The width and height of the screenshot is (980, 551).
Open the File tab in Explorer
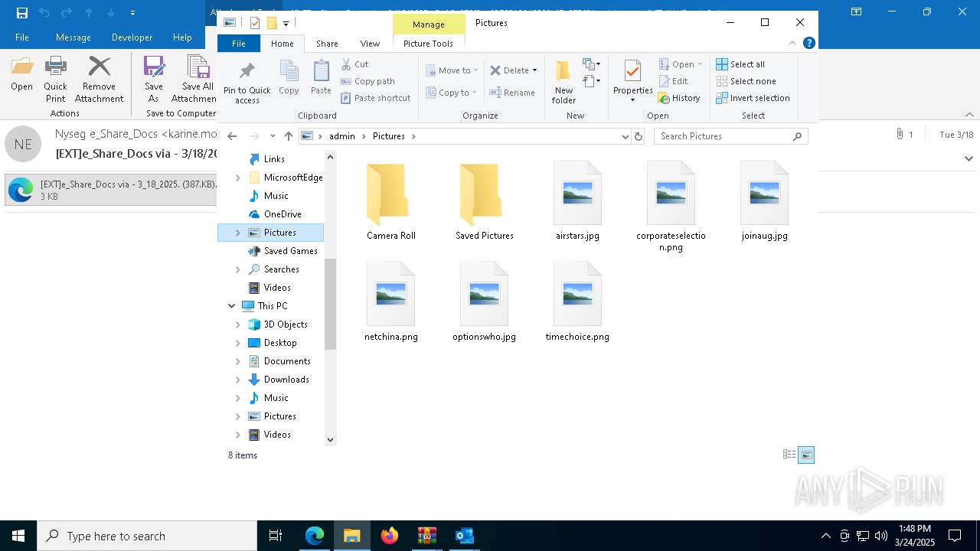239,44
